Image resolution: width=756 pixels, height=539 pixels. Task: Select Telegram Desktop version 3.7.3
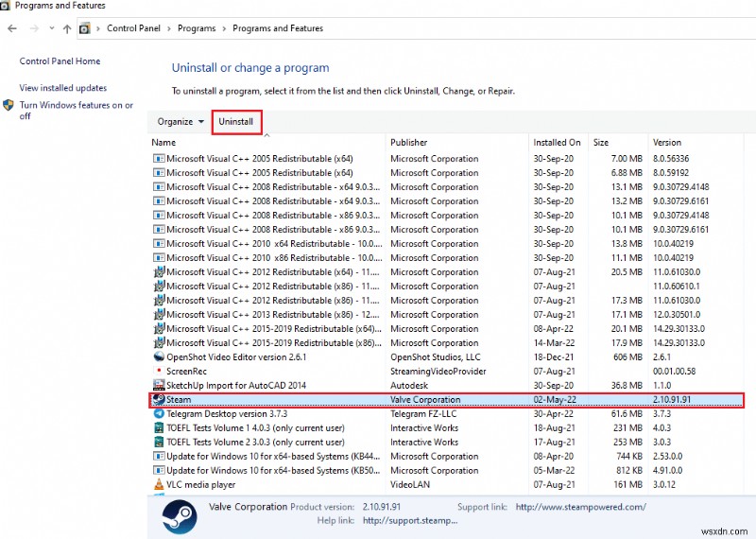pyautogui.click(x=227, y=414)
